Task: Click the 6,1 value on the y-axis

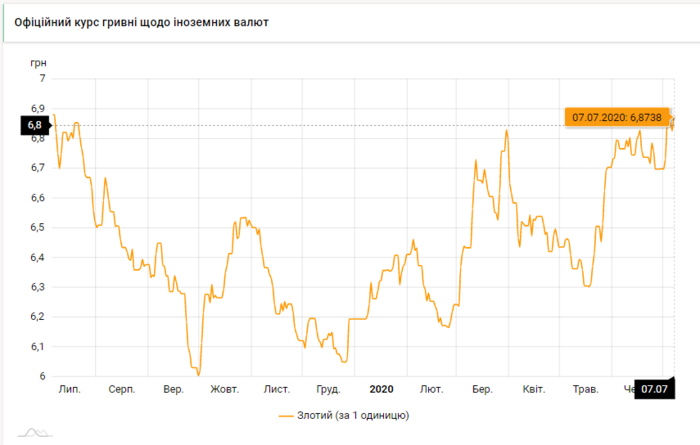Action: tap(36, 347)
